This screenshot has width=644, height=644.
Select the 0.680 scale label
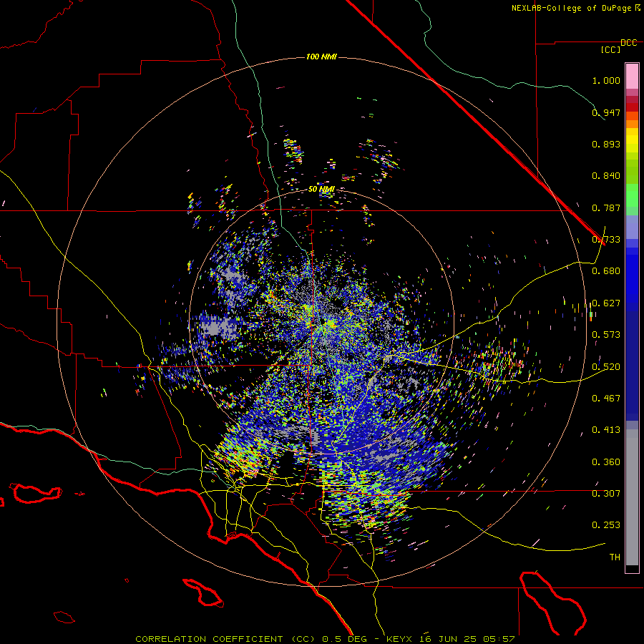coord(606,271)
